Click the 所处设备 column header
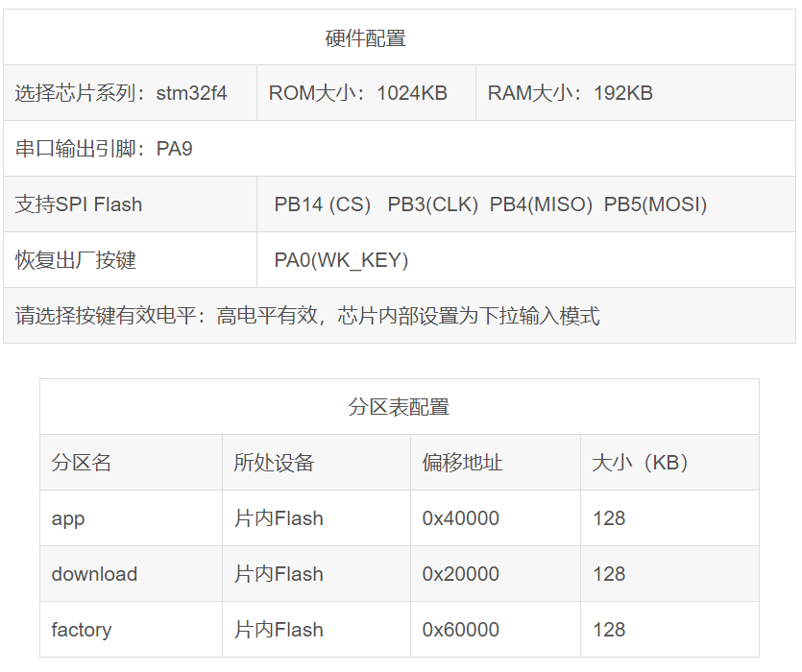The width and height of the screenshot is (802, 672). click(274, 463)
